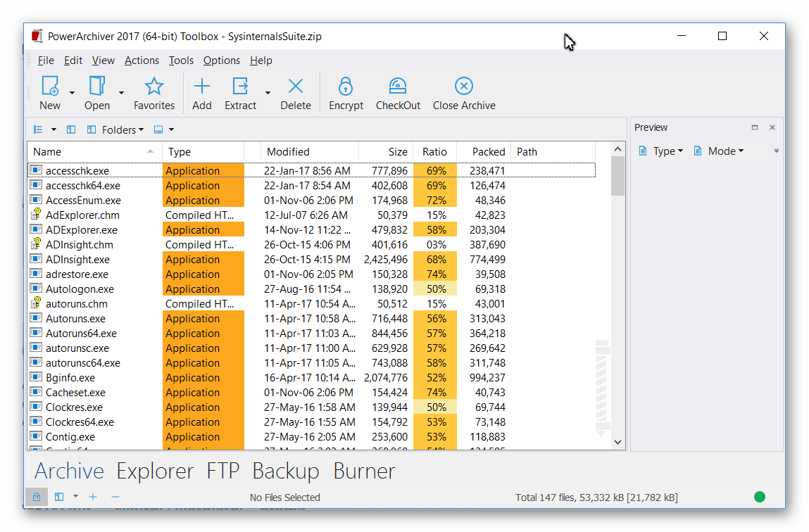Click the file list vertical scrollbar thumb

coord(617,177)
